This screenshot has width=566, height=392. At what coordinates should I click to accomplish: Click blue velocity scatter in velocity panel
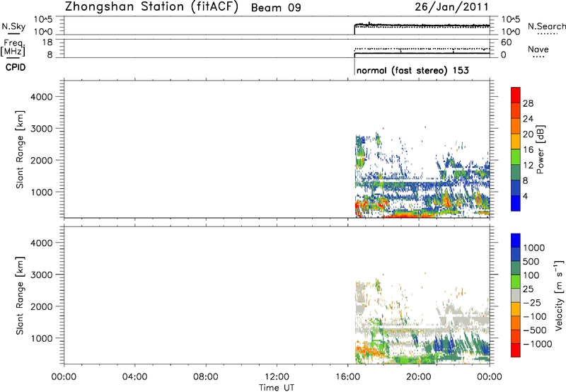pyautogui.click(x=440, y=345)
